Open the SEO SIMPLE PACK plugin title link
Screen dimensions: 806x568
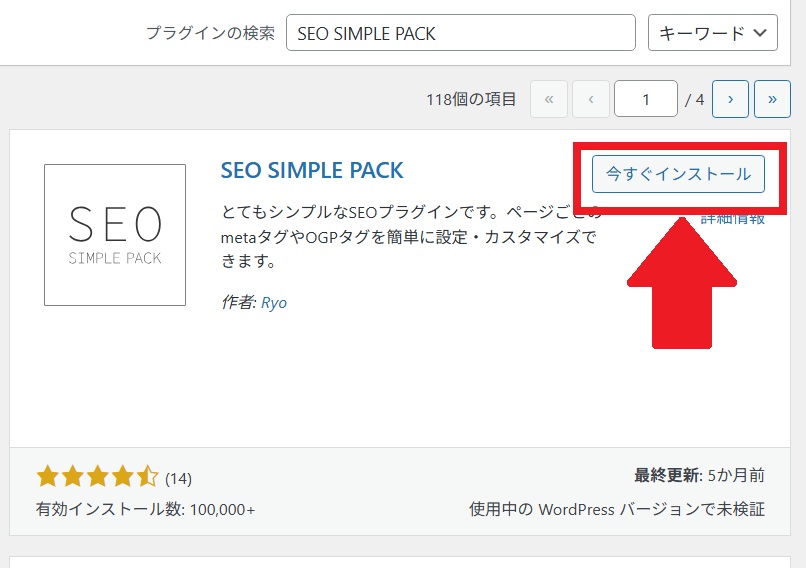pos(312,171)
